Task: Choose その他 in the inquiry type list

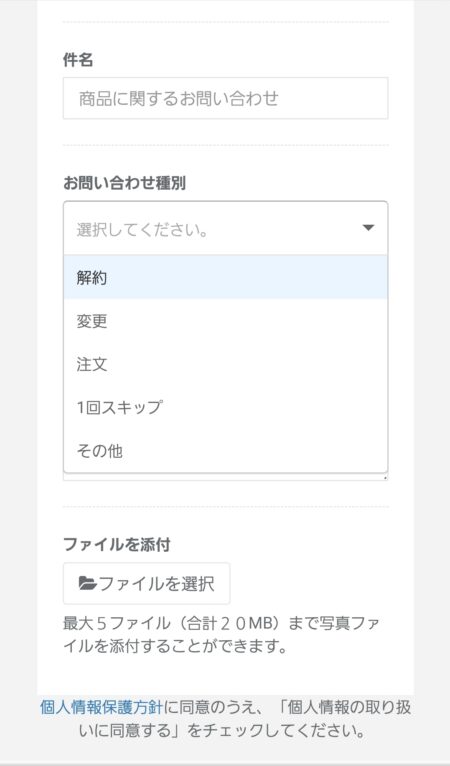Action: 225,450
